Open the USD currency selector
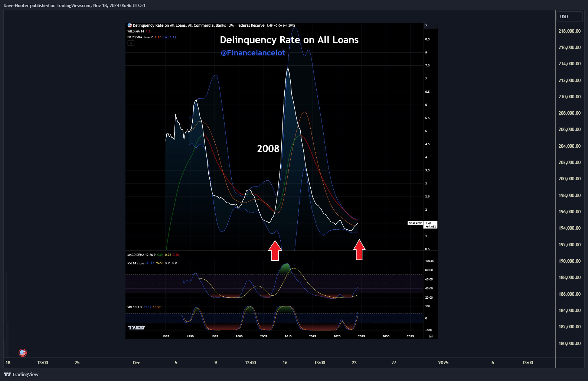Image resolution: width=588 pixels, height=381 pixels. click(569, 17)
